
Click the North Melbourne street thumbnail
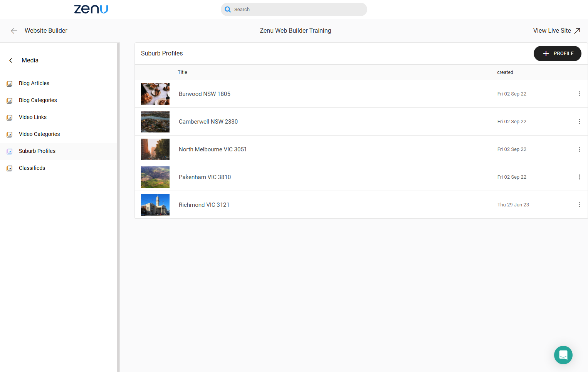tap(155, 149)
